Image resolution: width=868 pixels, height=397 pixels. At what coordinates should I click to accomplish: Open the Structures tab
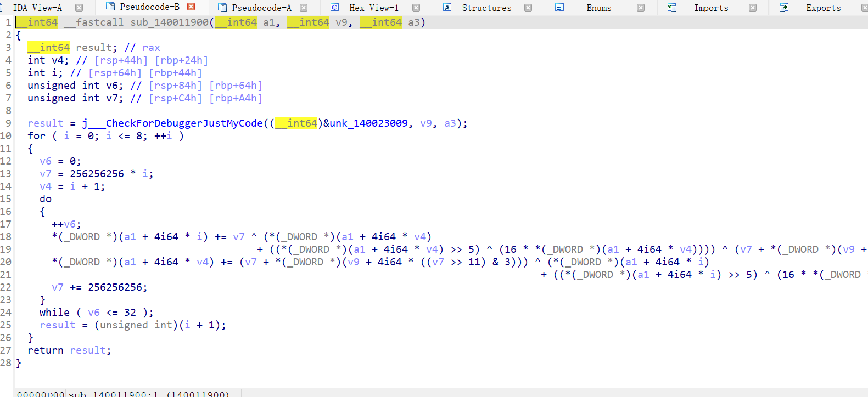click(x=486, y=8)
